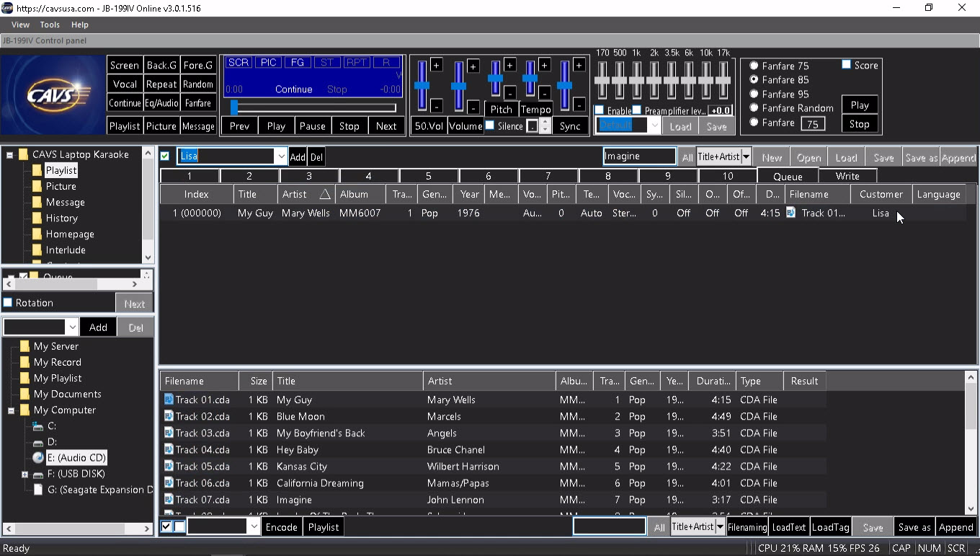Adjust the 17k equalizer slider
Screen dimensions: 980x556
coord(723,80)
